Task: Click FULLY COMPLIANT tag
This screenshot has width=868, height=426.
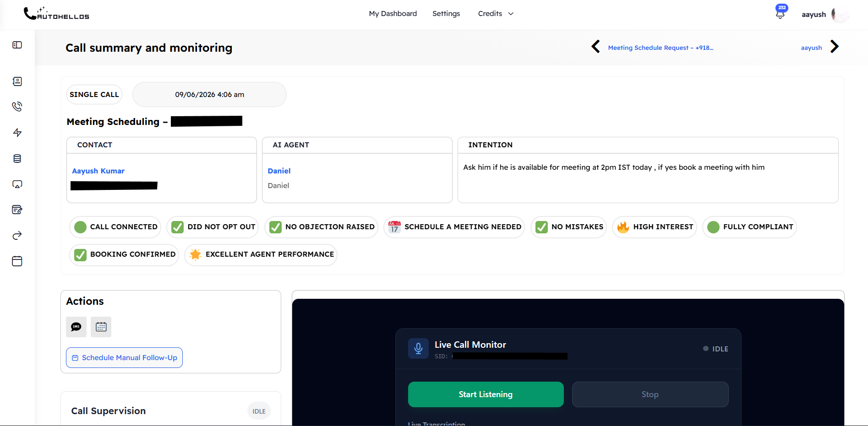Action: pos(749,227)
